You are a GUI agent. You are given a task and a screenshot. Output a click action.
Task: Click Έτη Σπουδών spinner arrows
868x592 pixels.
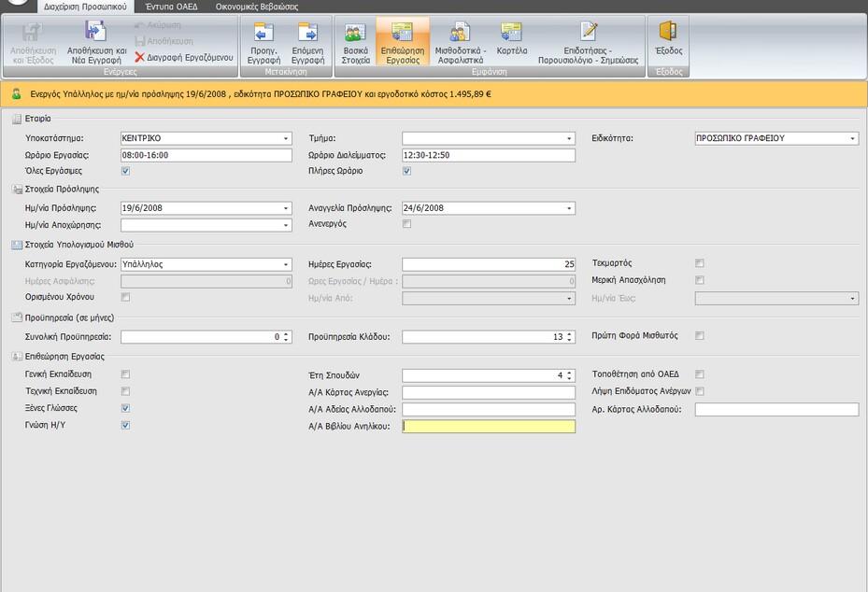[569, 375]
